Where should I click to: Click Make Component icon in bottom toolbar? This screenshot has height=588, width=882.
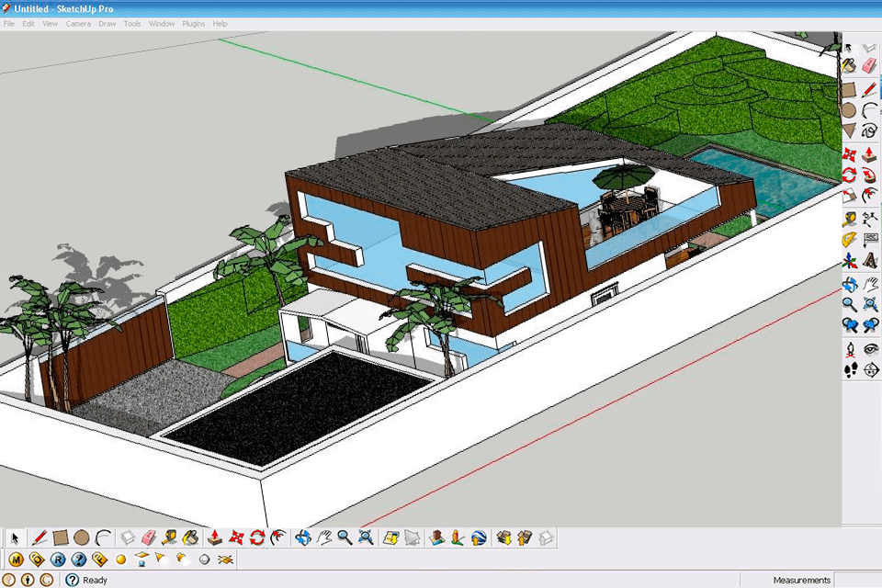click(128, 537)
